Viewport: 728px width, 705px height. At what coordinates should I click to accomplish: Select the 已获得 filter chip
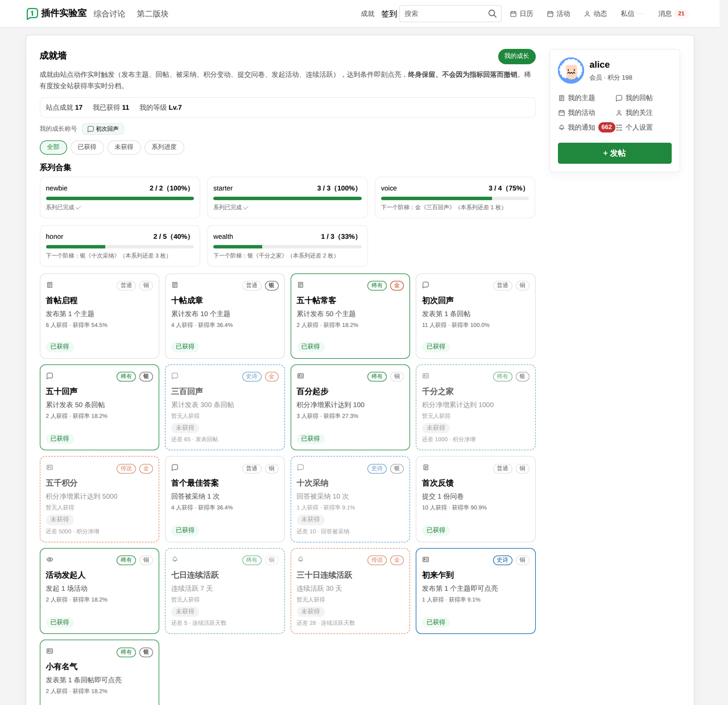(87, 147)
